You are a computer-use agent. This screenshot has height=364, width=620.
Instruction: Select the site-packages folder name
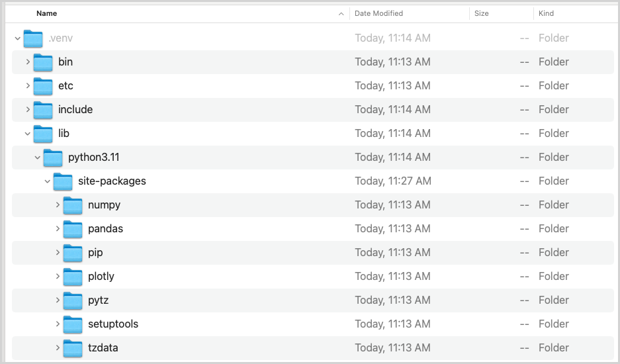click(112, 181)
